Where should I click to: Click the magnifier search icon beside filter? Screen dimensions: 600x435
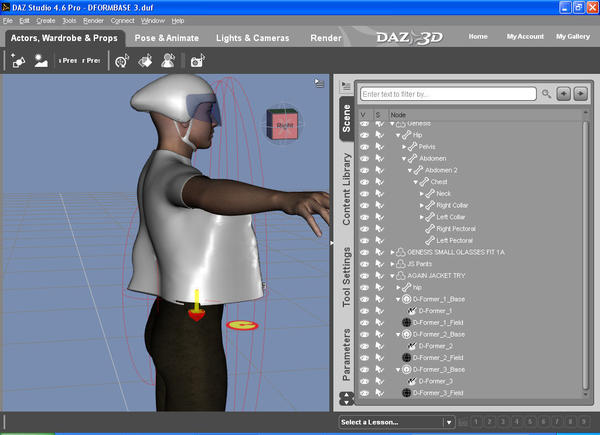[546, 94]
